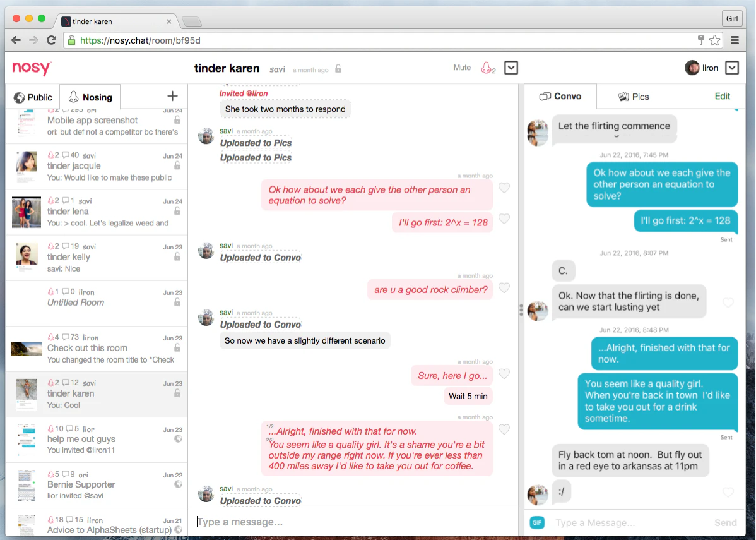
Task: Click the Edit link
Action: [x=722, y=96]
